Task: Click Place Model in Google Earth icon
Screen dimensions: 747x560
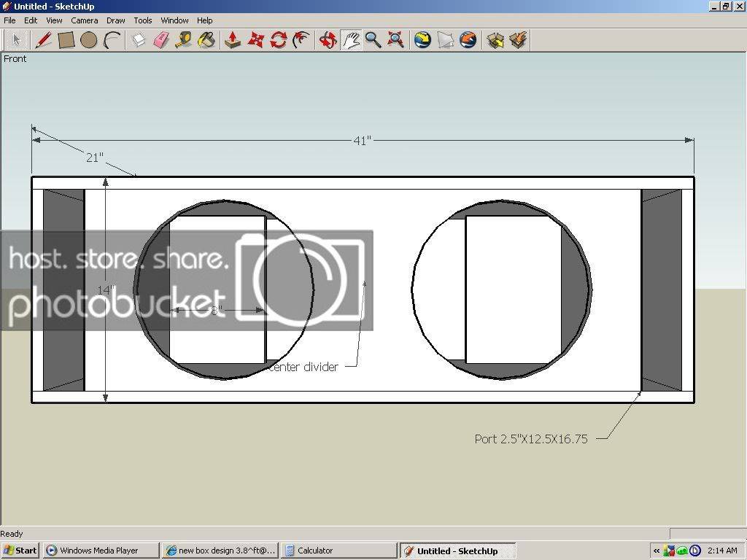Action: point(468,40)
